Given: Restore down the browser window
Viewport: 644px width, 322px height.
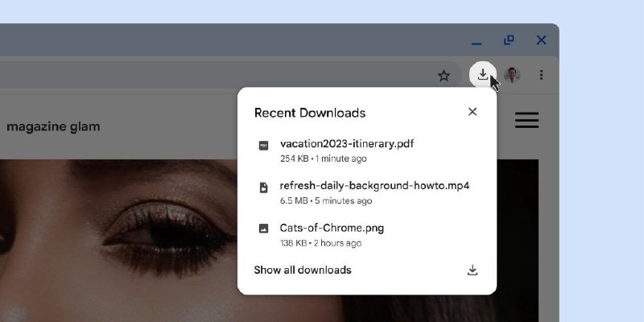Looking at the screenshot, I should (509, 40).
